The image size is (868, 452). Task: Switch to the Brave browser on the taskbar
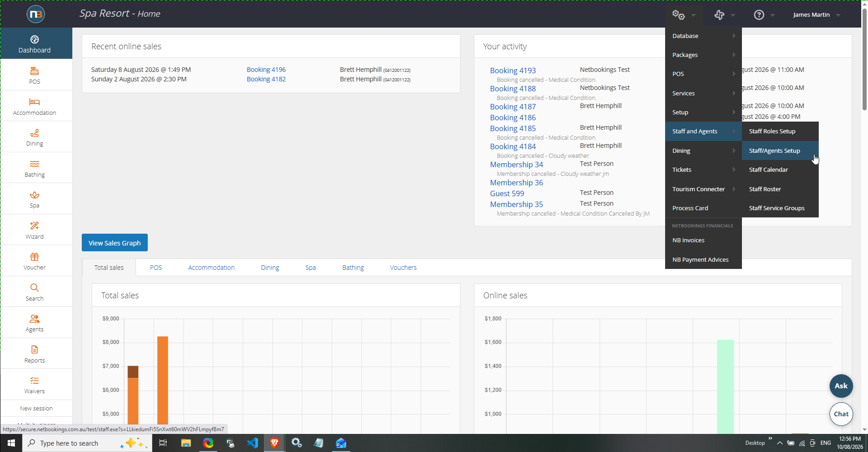[x=274, y=443]
